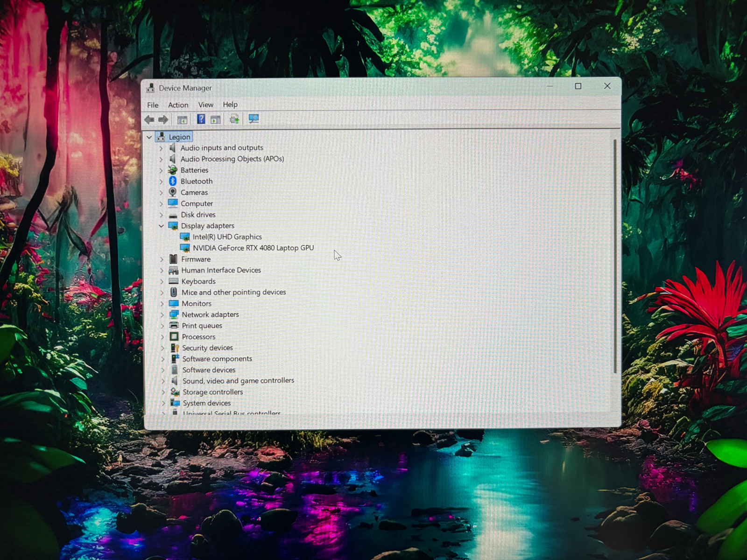Collapse the Legion root node
The image size is (747, 560).
(x=149, y=137)
